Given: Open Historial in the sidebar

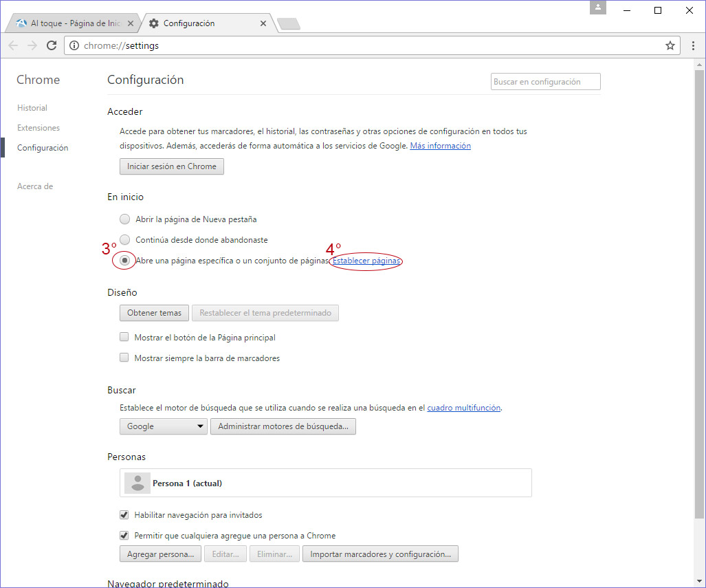Looking at the screenshot, I should pyautogui.click(x=32, y=108).
